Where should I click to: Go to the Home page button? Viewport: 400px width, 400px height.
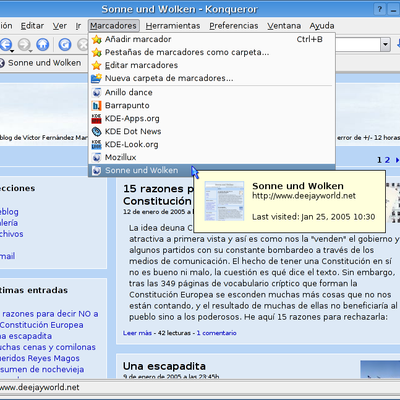click(43, 44)
